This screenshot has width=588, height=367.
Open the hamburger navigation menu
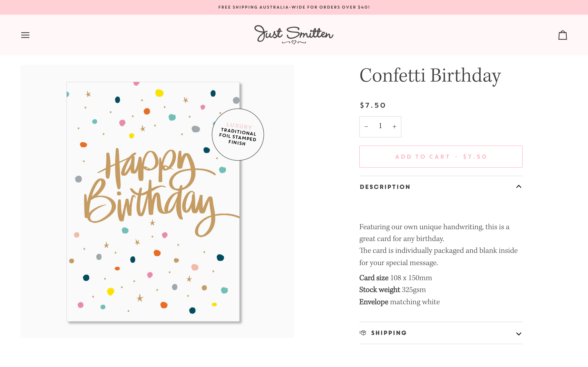pos(25,35)
